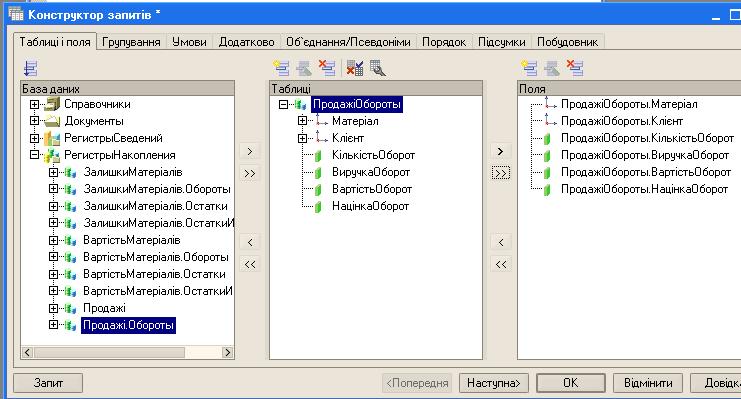Click the РегистрыНакопления icon

(x=52, y=155)
